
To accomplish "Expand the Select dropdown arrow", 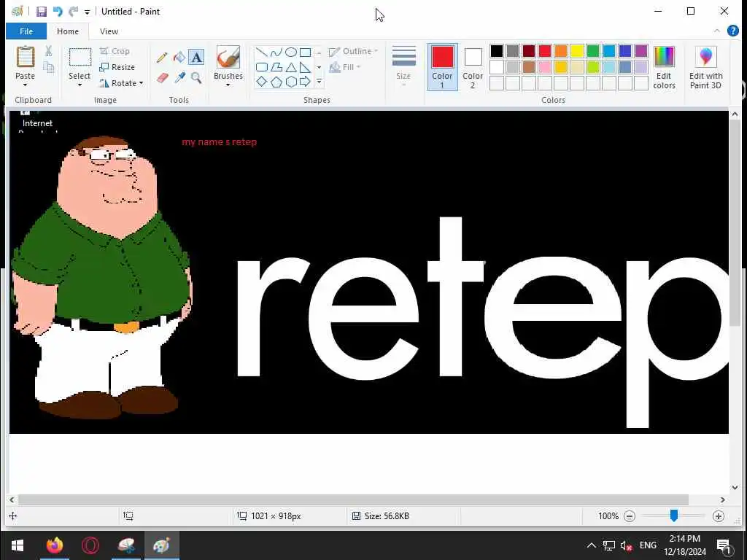I will [80, 85].
